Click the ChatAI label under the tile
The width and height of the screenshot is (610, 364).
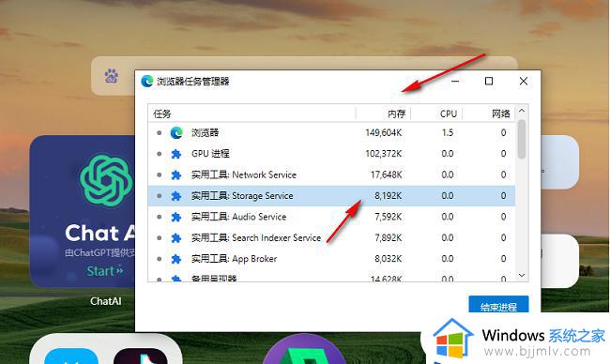click(x=105, y=301)
